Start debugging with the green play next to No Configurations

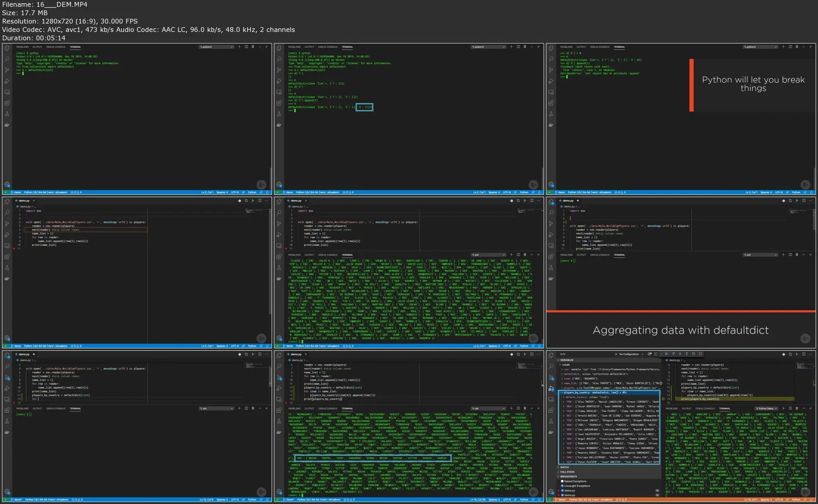616,354
